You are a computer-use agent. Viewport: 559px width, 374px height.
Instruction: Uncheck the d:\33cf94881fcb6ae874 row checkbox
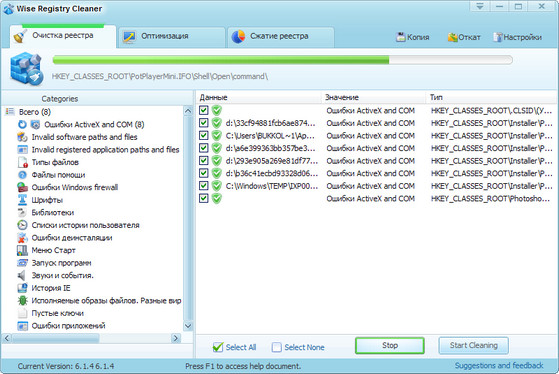[204, 123]
